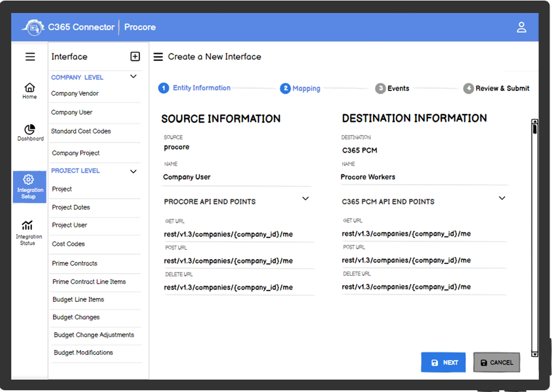
Task: Select Prime Contracts in the list
Action: click(x=75, y=263)
